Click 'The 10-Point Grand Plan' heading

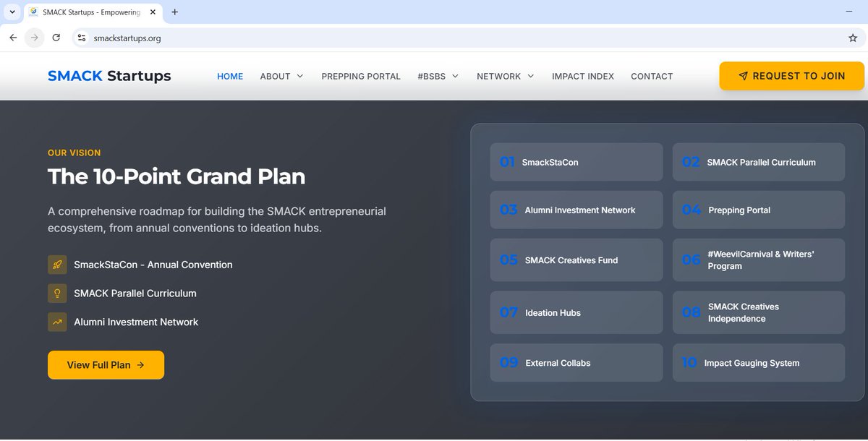(176, 176)
